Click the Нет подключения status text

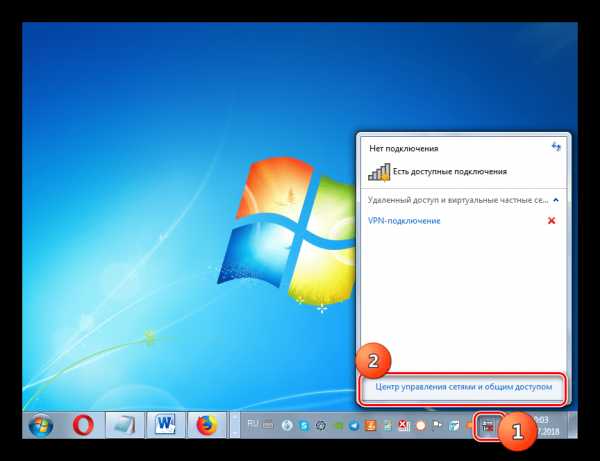click(x=404, y=148)
